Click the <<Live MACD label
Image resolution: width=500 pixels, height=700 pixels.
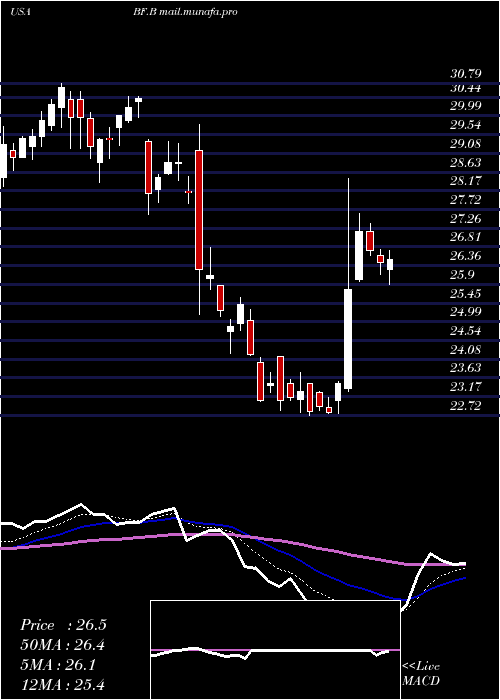pyautogui.click(x=421, y=674)
